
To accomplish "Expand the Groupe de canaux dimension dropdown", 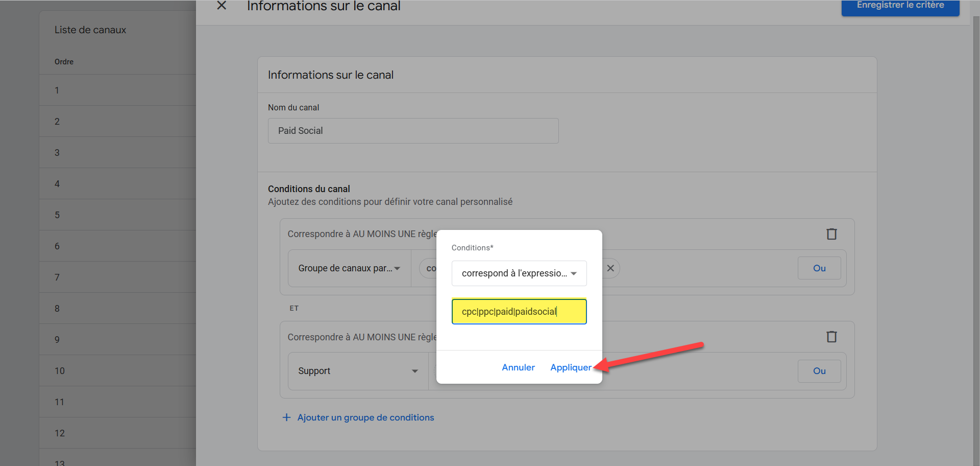I will pyautogui.click(x=349, y=268).
